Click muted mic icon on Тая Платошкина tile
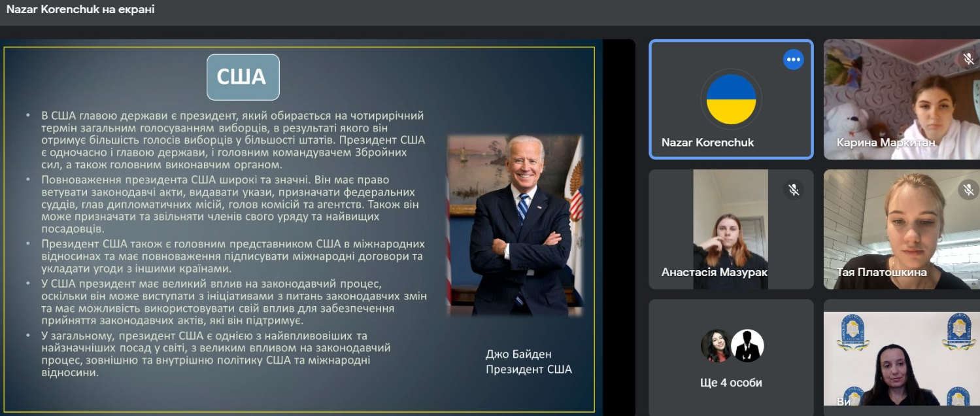980x416 pixels. click(x=968, y=190)
